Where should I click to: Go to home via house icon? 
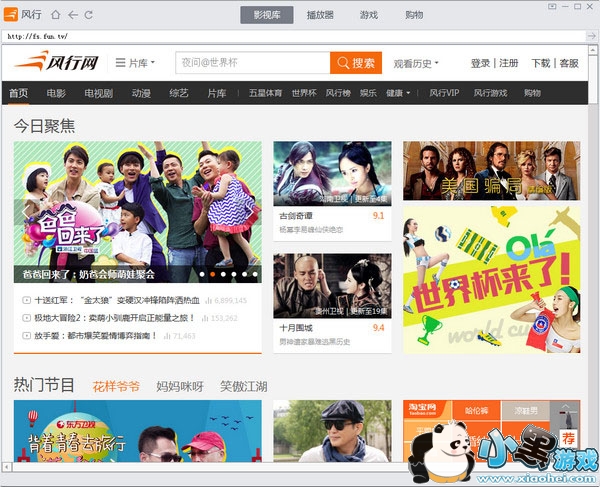tap(56, 15)
